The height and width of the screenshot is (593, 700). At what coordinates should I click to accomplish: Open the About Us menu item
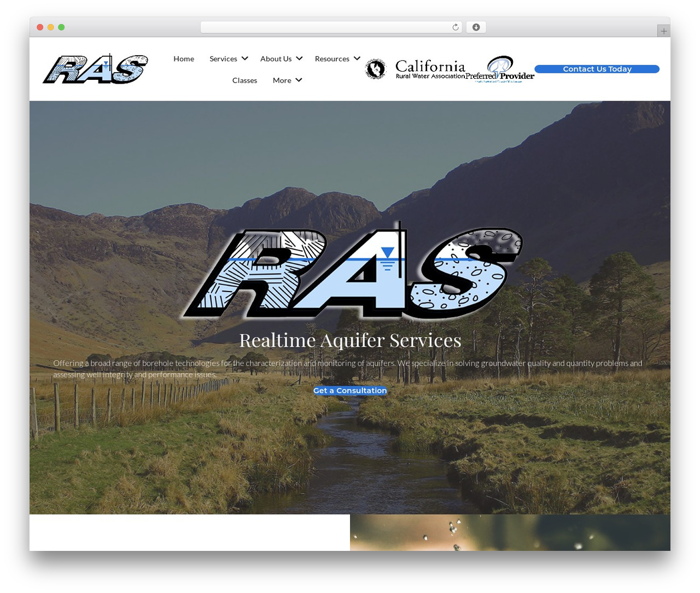tap(276, 59)
